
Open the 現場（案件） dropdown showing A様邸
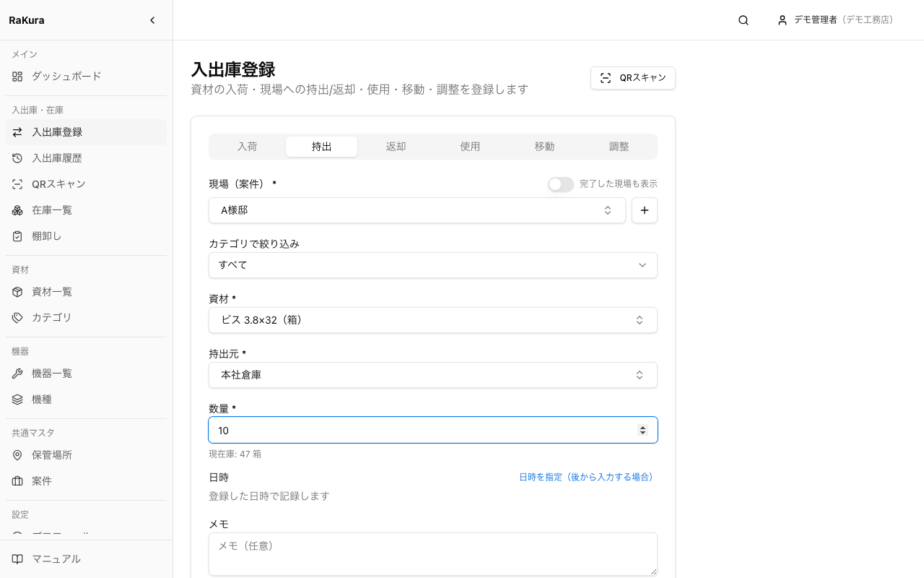coord(417,210)
